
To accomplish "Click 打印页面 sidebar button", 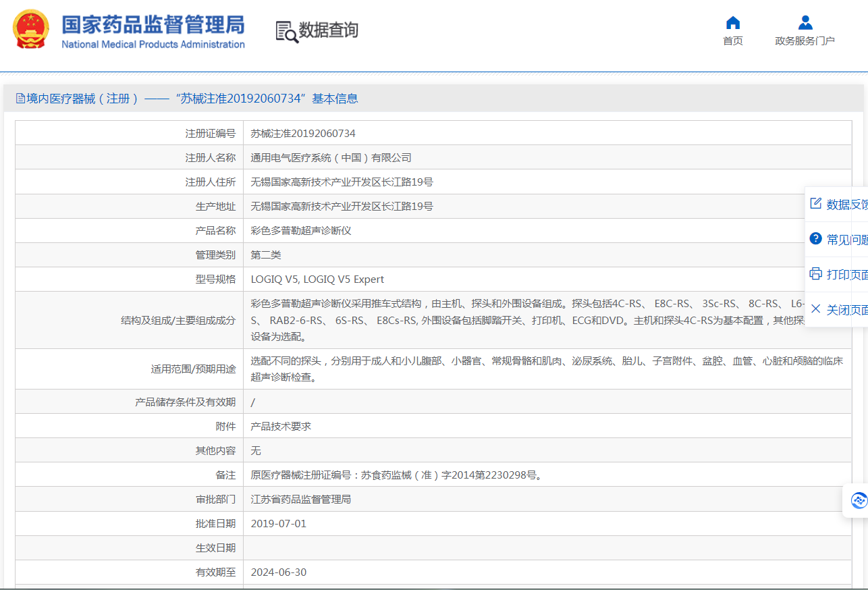I will tap(838, 274).
